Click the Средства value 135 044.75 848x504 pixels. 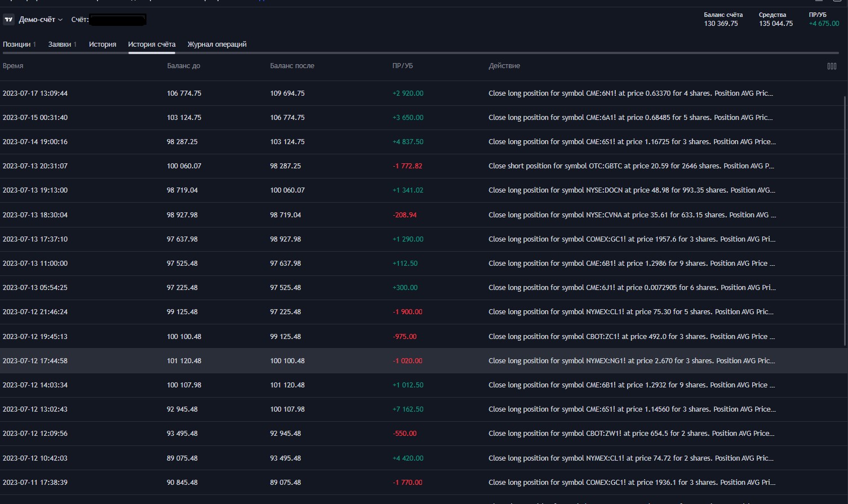coord(776,24)
